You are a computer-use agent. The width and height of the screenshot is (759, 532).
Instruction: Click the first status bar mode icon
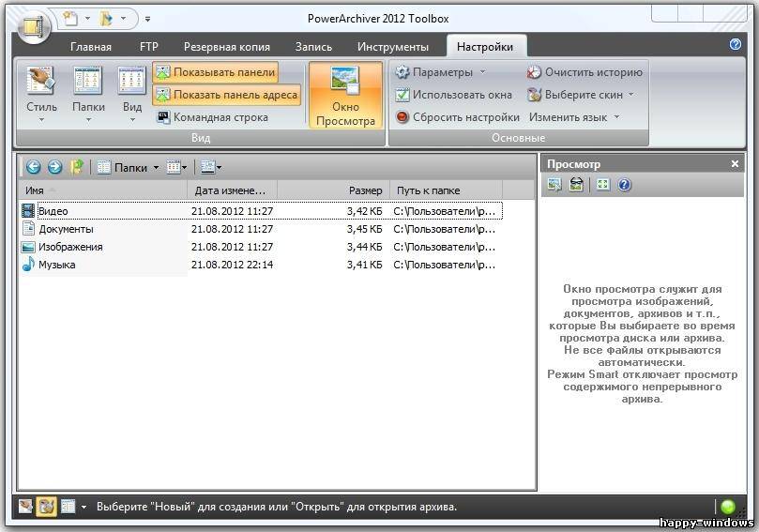[25, 507]
